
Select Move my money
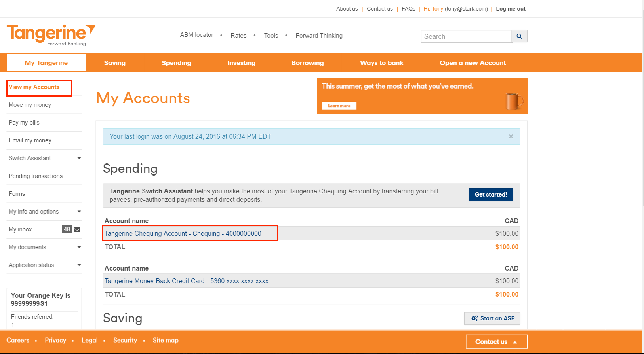point(30,105)
